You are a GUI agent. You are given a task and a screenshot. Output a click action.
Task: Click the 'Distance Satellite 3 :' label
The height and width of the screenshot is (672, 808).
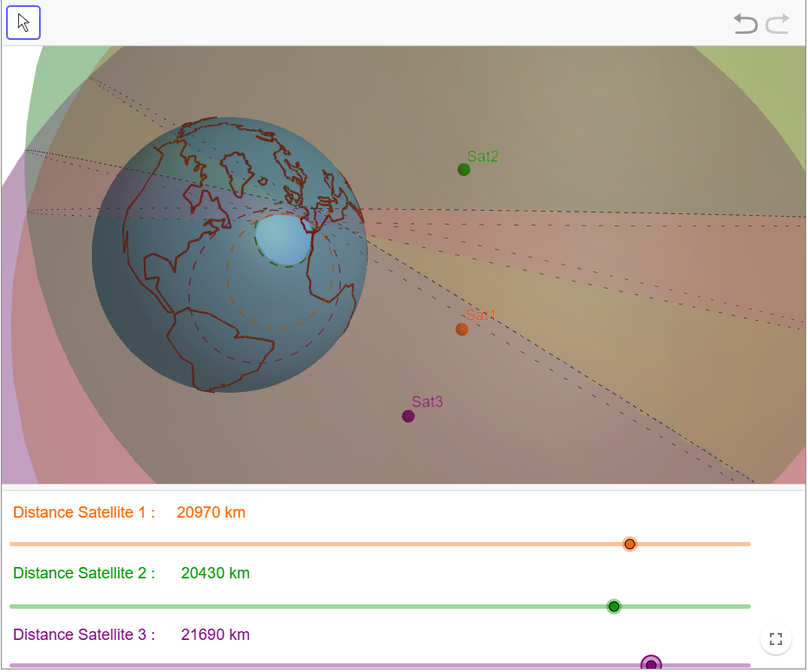(x=84, y=635)
